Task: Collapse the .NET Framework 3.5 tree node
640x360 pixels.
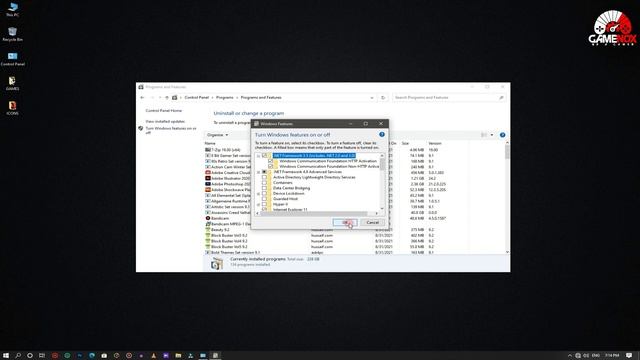Action: 258,156
